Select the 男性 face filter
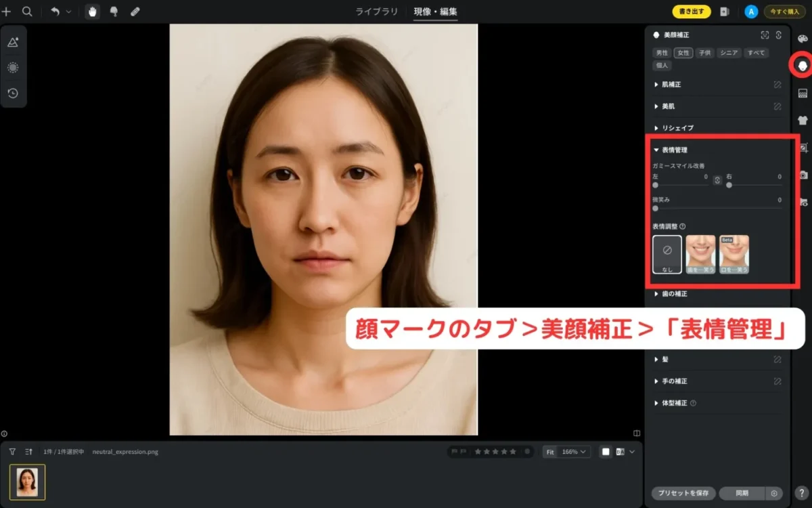The width and height of the screenshot is (812, 508). [662, 53]
